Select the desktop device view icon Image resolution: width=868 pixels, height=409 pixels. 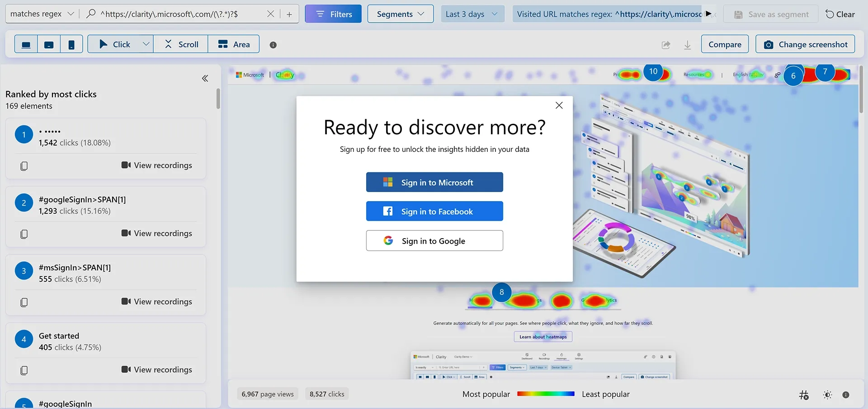pos(26,44)
